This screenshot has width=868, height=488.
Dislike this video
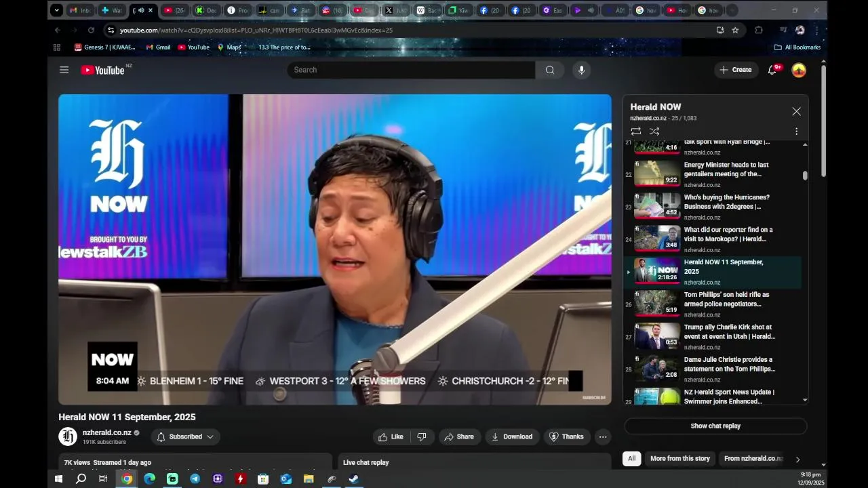[x=422, y=436]
